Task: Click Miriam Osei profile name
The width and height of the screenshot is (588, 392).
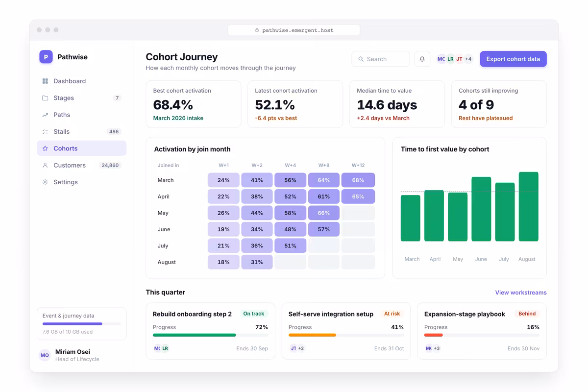Action: tap(73, 352)
